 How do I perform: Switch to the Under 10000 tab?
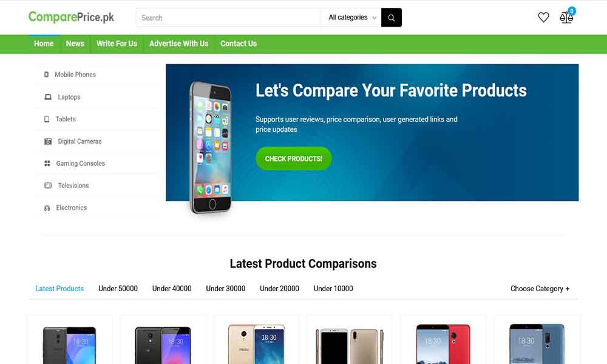click(333, 289)
